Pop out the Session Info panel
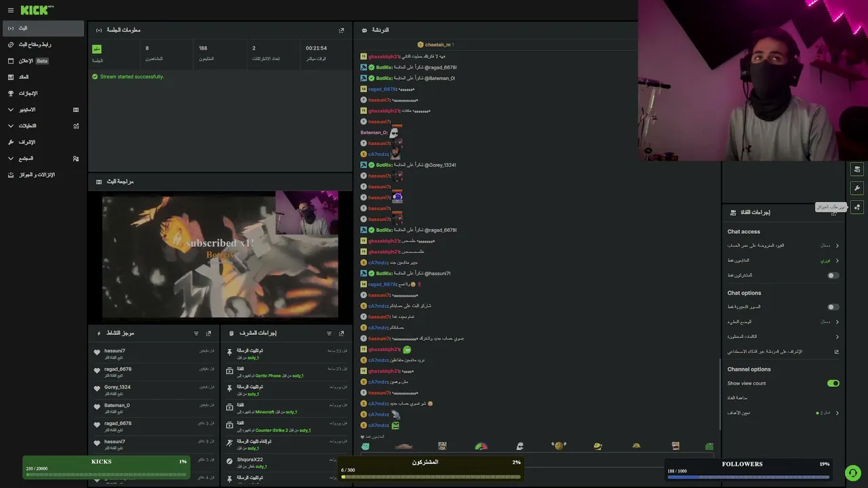 click(x=342, y=30)
